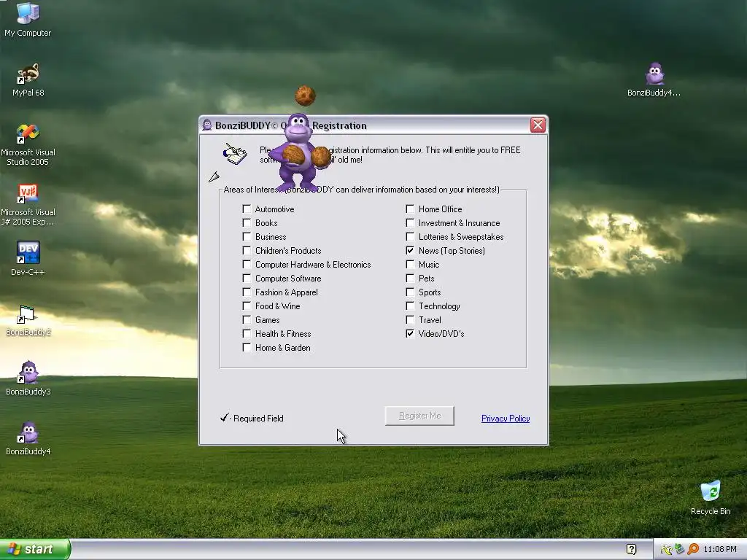Check the Technology checkbox
This screenshot has height=560, width=747.
point(410,306)
